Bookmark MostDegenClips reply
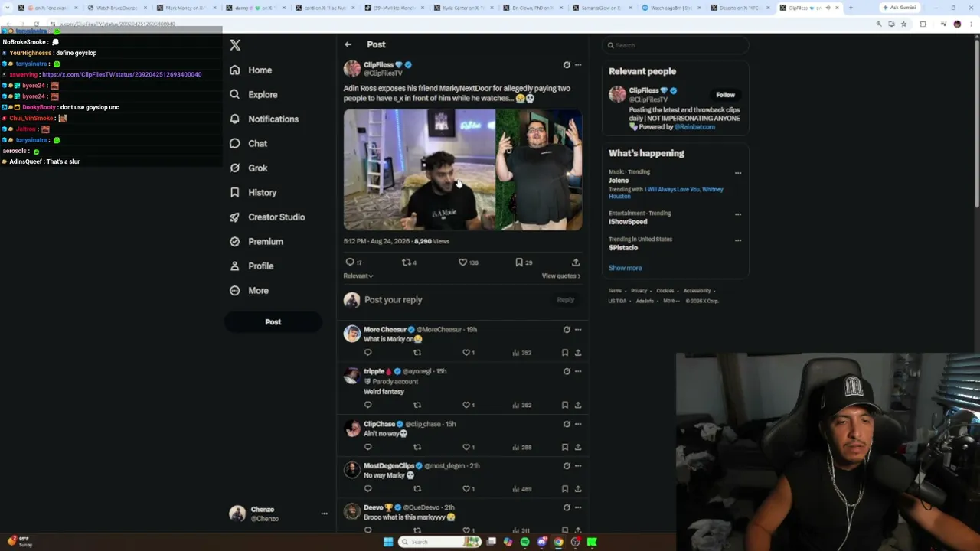The image size is (980, 551). (565, 489)
